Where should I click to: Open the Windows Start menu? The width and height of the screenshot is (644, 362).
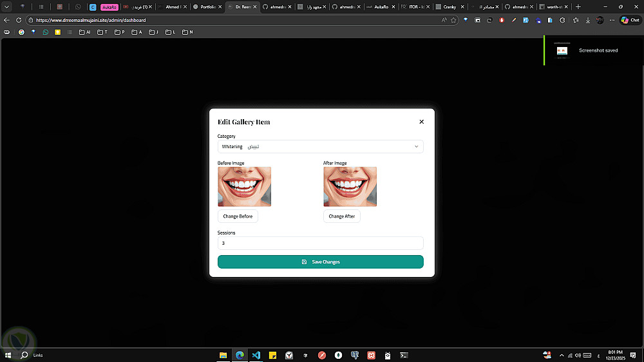pos(8,355)
